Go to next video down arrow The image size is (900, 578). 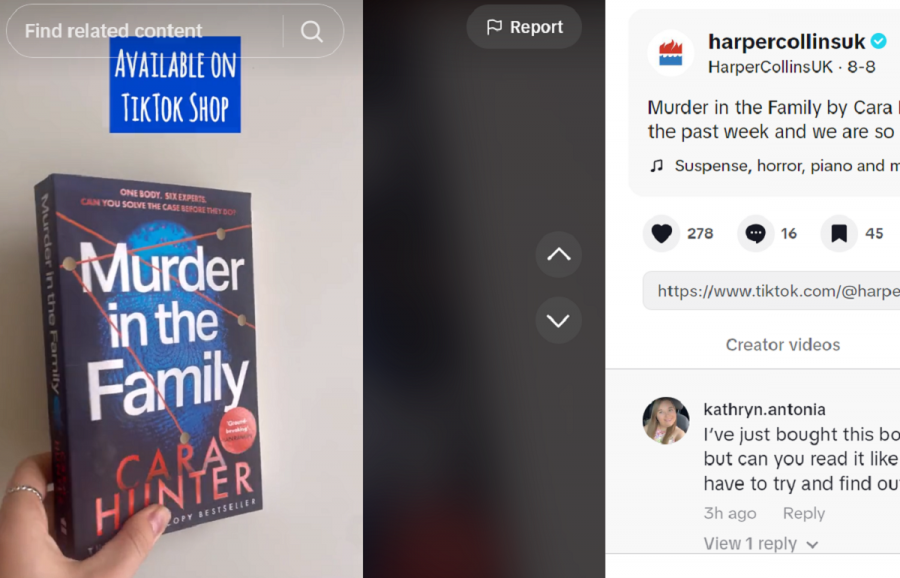(x=558, y=320)
